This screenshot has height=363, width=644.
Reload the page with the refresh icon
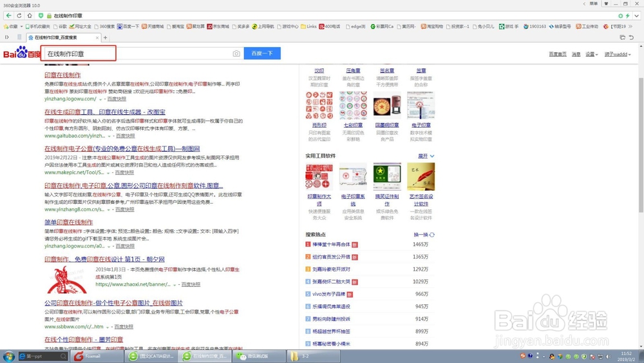19,15
